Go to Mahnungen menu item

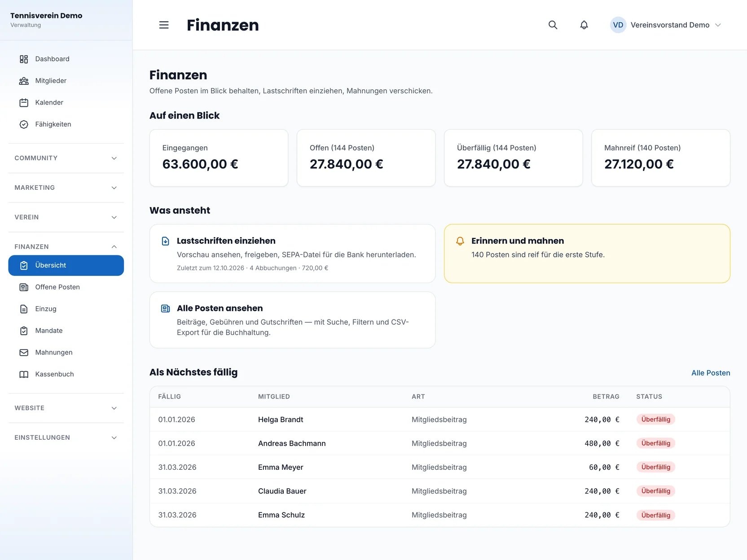click(x=66, y=352)
